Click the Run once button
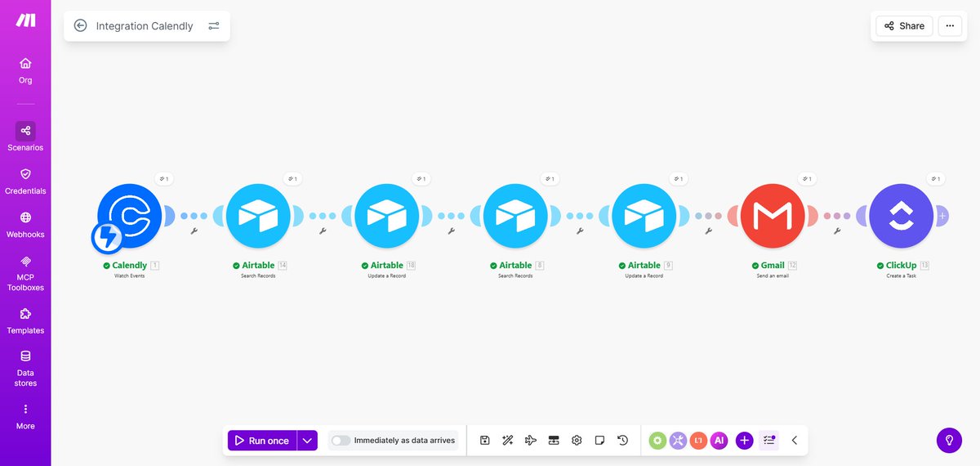The image size is (980, 466). pos(262,440)
